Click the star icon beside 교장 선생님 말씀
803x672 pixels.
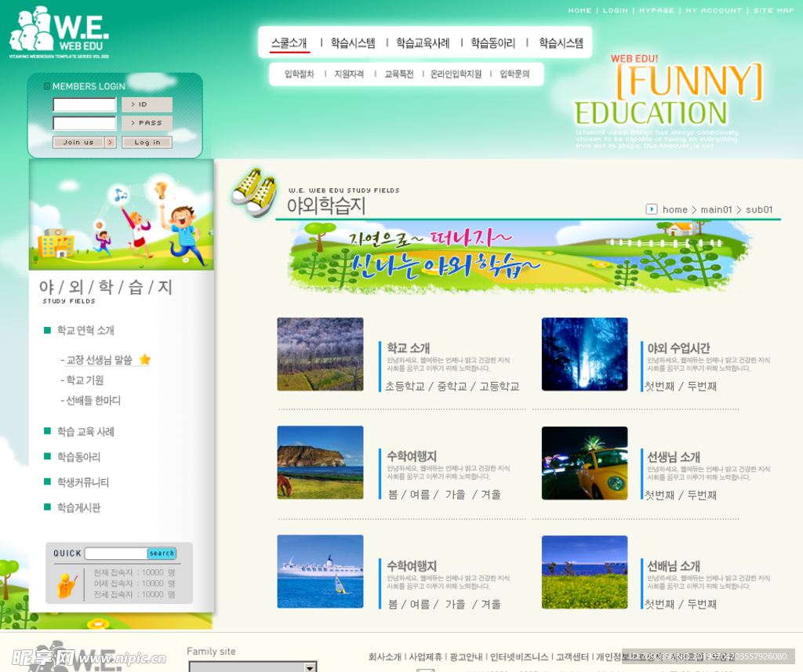[145, 360]
